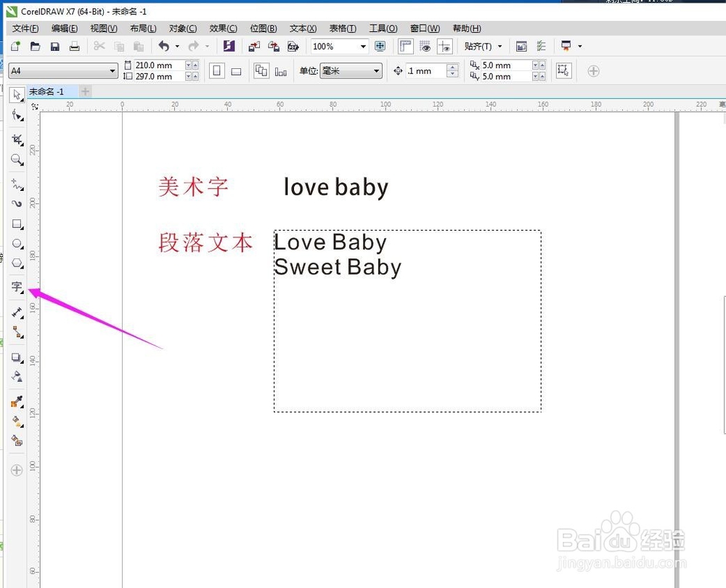Copy the selection
This screenshot has width=726, height=588.
[119, 46]
